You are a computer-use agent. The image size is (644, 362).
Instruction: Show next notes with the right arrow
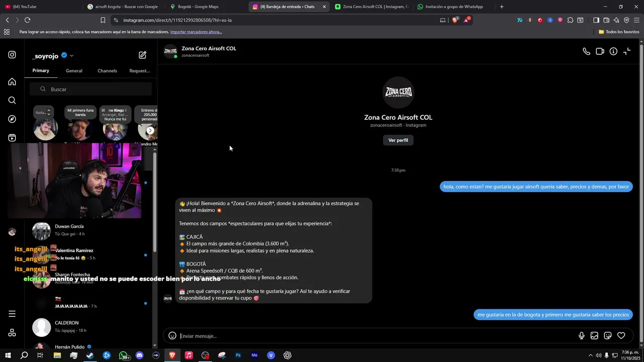150,130
